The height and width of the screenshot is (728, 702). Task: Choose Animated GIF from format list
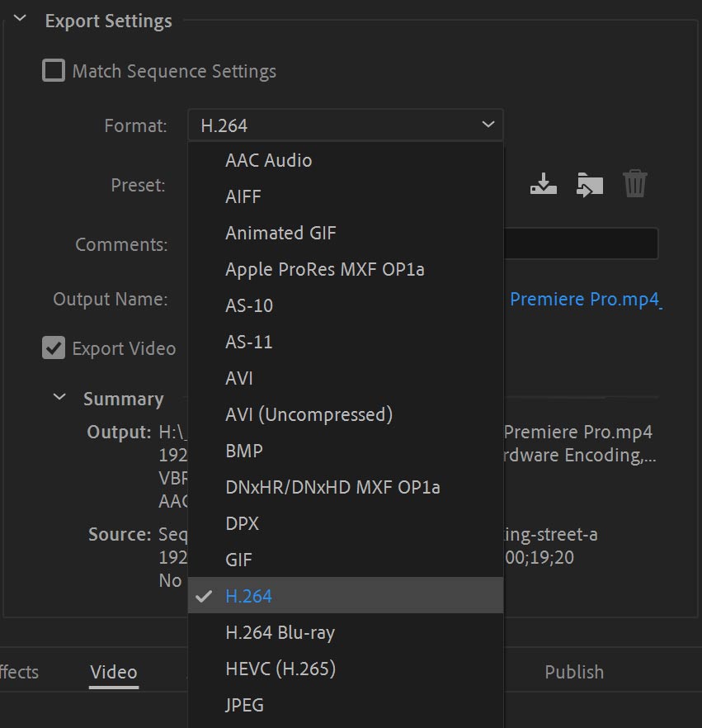point(345,233)
